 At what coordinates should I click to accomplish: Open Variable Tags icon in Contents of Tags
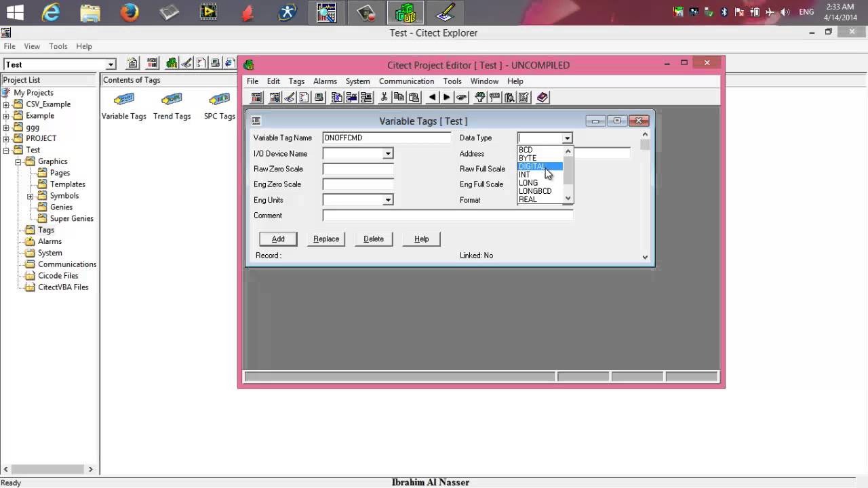[124, 99]
